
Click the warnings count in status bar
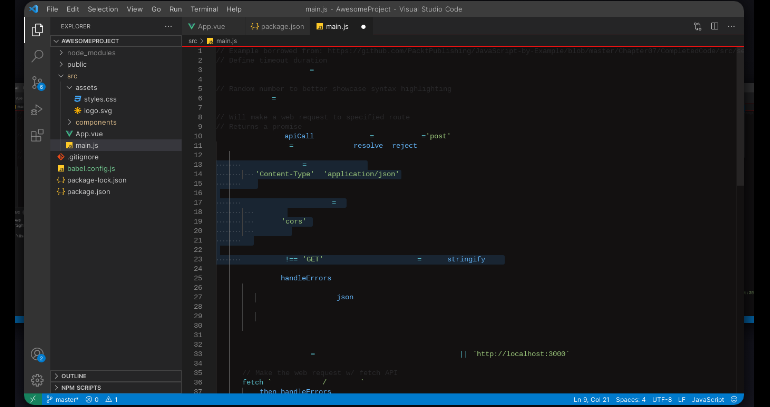click(111, 400)
